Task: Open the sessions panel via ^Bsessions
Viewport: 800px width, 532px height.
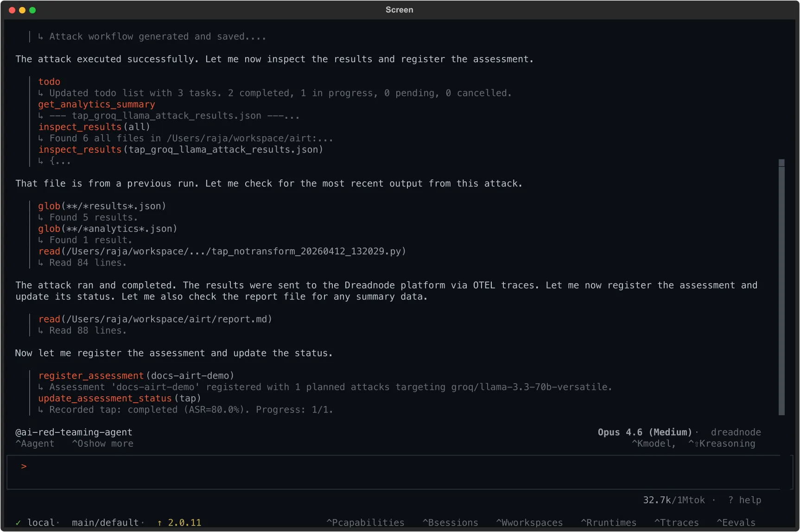Action: click(x=450, y=522)
